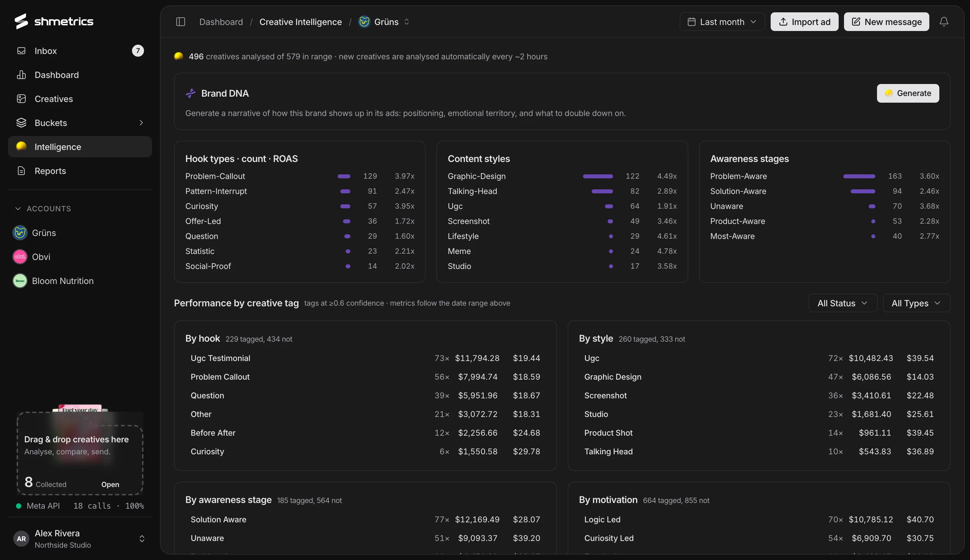Click the Buckets layers icon
Viewport: 970px width, 560px height.
coord(22,123)
